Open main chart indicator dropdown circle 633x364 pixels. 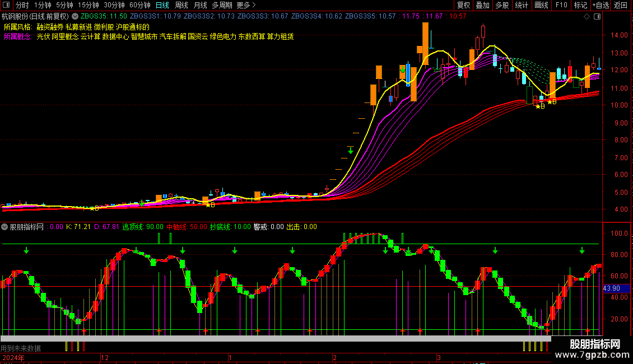[x=75, y=17]
